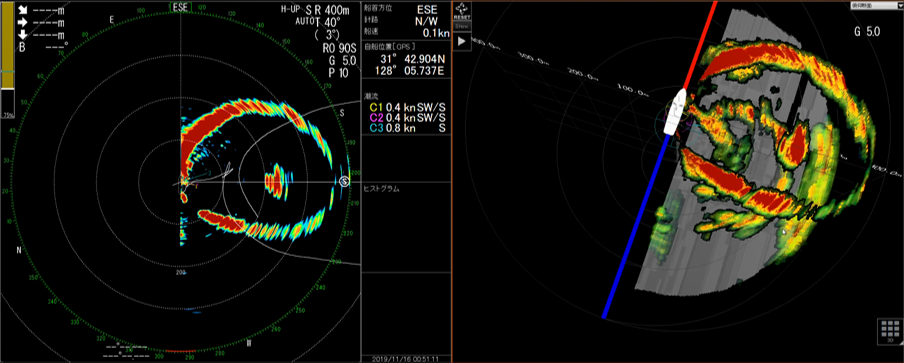Select the circled S marker on the sonar

pos(345,182)
